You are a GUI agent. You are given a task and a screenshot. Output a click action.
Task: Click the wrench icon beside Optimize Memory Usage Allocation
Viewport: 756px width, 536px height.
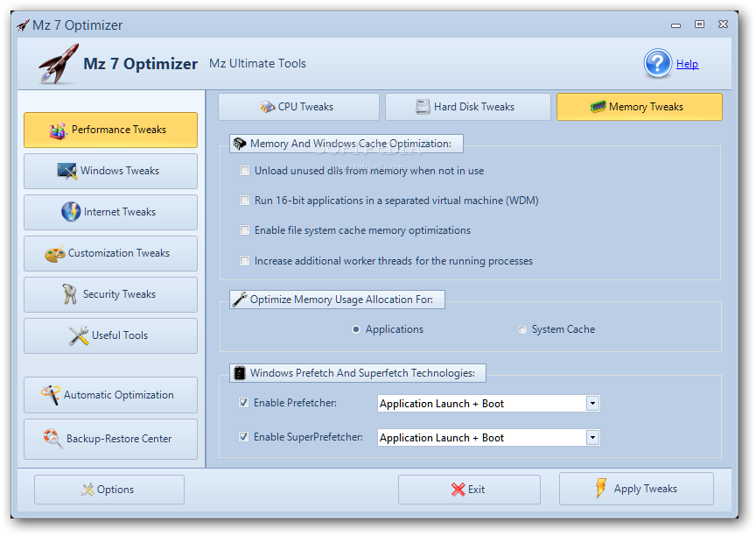tap(240, 300)
